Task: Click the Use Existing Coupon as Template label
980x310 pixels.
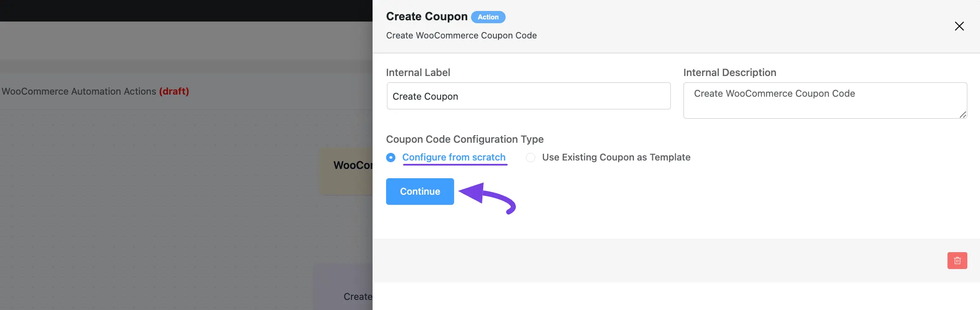Action: point(616,157)
